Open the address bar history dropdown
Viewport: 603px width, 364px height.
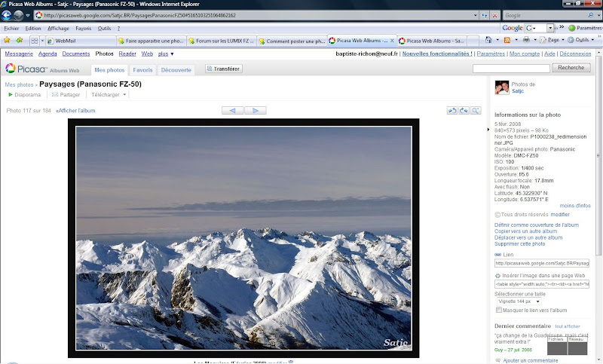point(476,15)
